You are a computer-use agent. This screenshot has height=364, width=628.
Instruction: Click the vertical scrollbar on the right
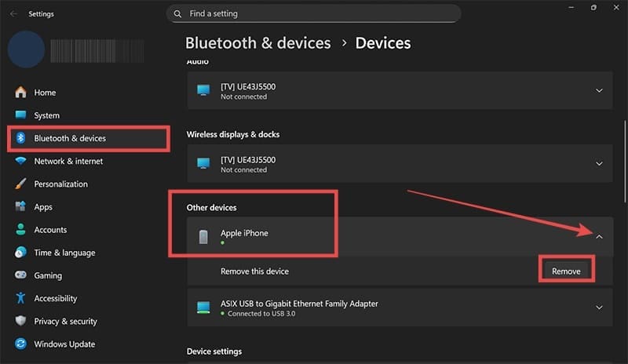pos(625,157)
